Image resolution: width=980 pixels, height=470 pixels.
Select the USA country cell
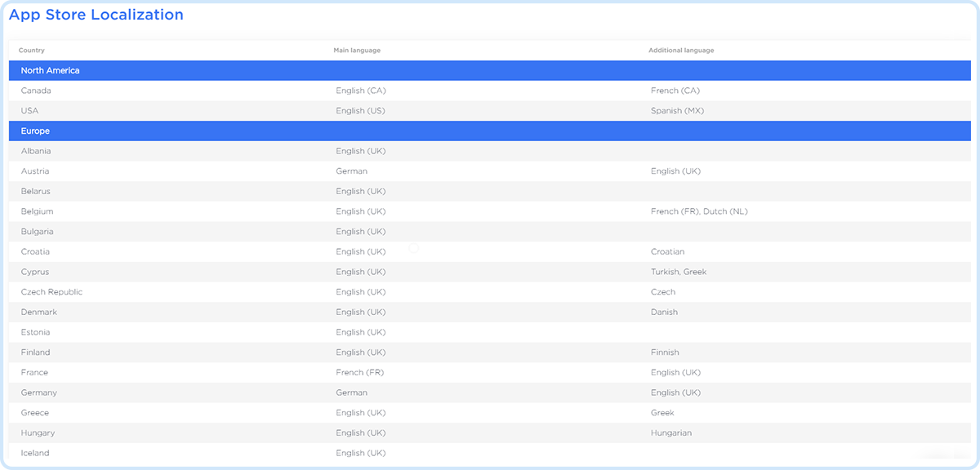click(x=29, y=111)
